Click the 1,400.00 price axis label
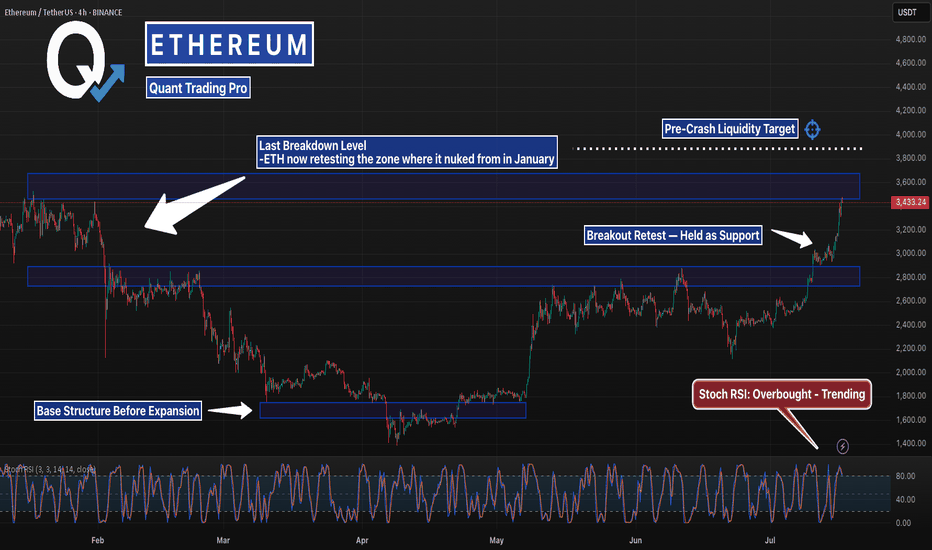 pos(911,443)
